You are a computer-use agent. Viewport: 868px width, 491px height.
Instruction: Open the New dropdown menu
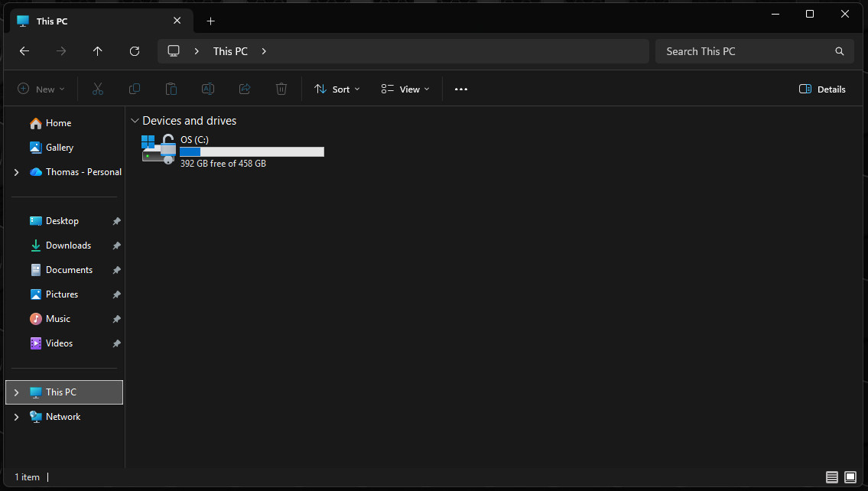pos(41,89)
